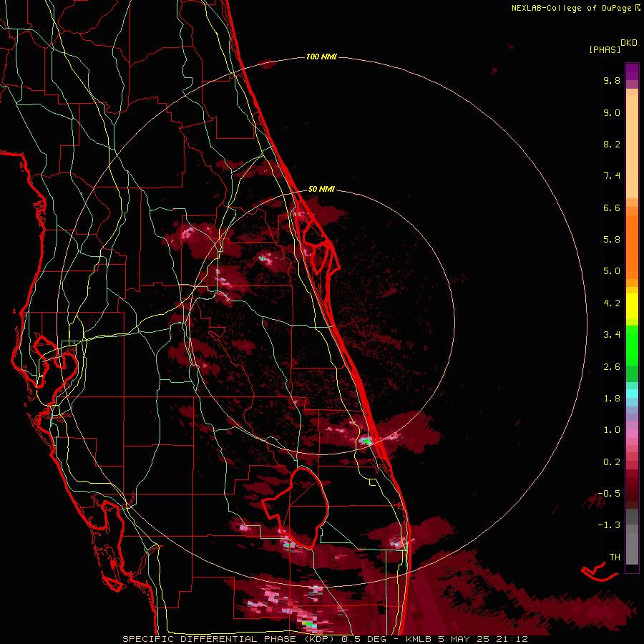Click the cyan segment of the color bar

pyautogui.click(x=632, y=394)
